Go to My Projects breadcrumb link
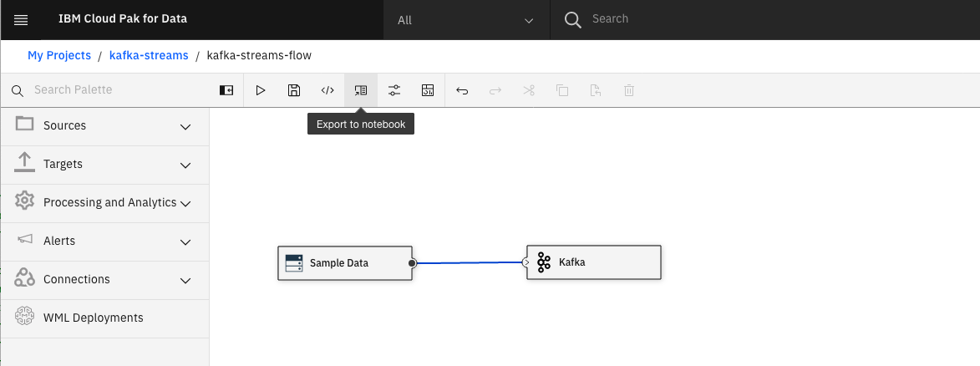Screen dimensions: 980x366 tap(59, 56)
